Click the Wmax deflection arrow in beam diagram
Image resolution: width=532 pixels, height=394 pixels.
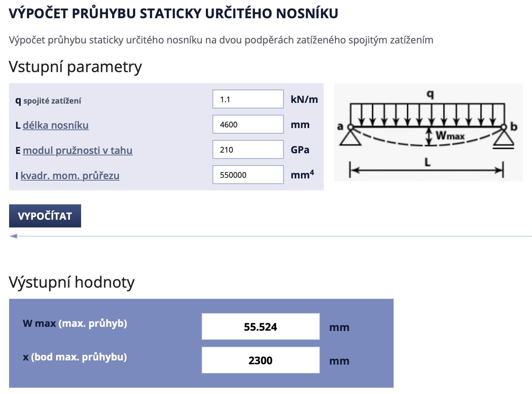(429, 136)
